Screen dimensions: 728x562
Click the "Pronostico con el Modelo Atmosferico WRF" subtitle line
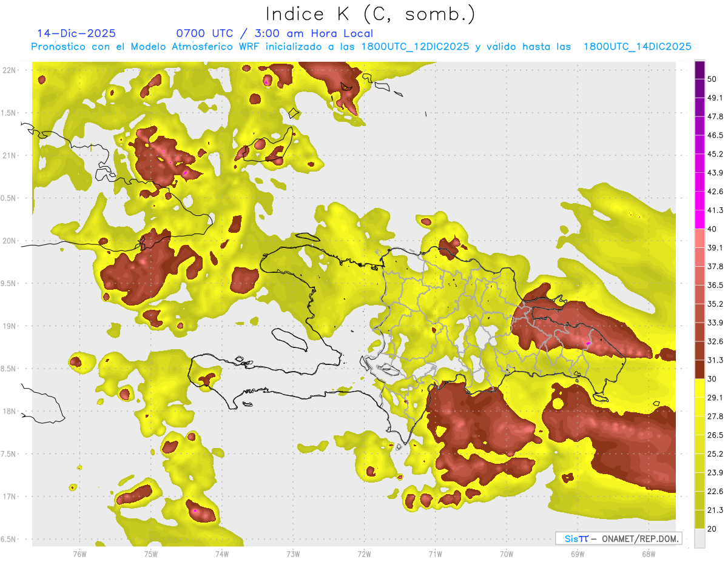pos(361,47)
